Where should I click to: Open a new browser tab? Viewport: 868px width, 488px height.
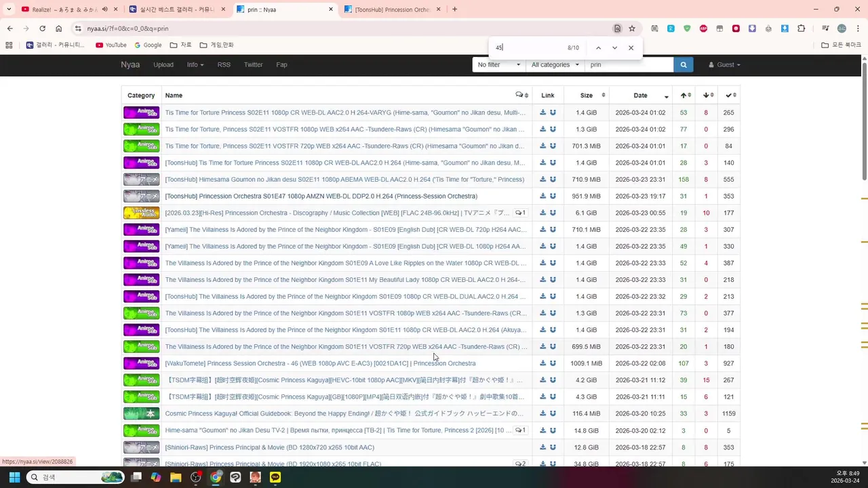[454, 9]
